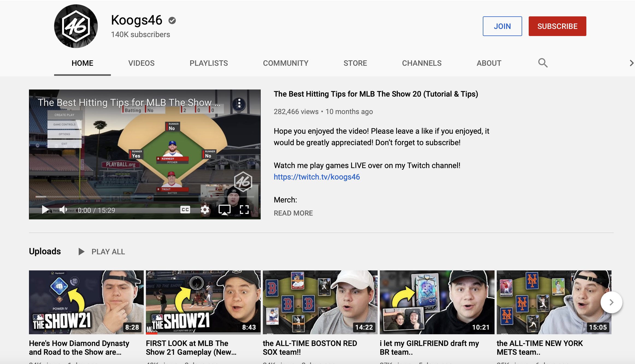Search the channel with the magnifier icon
Image resolution: width=635 pixels, height=364 pixels.
coord(543,63)
